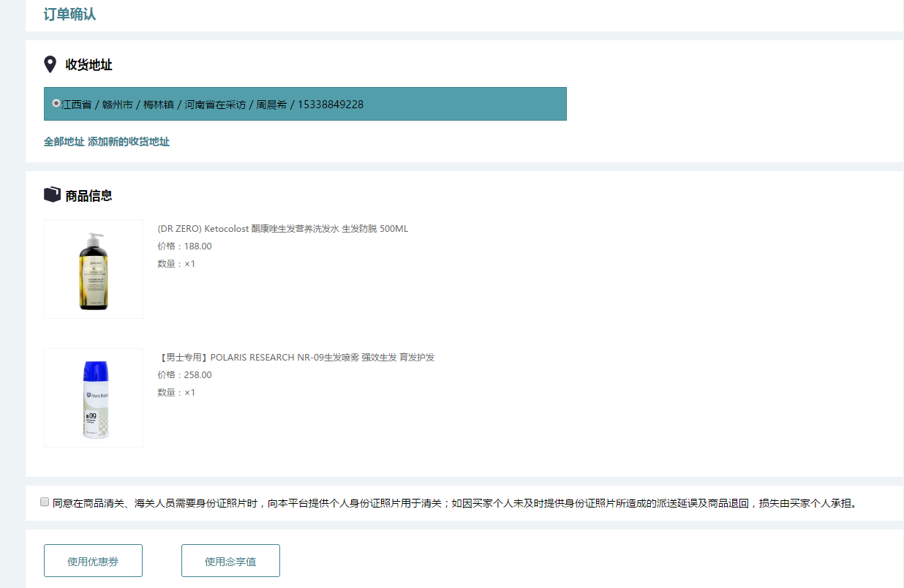Click the address text with phone 15338849228
The image size is (904, 588).
(x=212, y=105)
